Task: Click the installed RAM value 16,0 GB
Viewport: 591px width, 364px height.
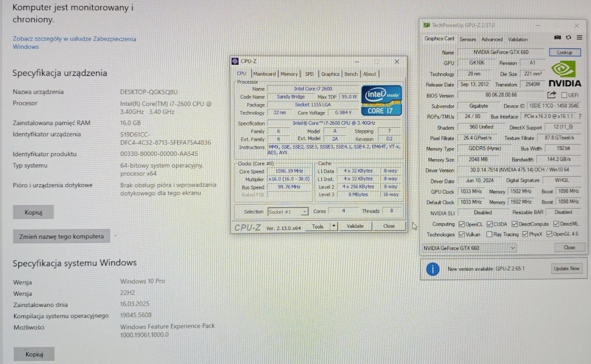Action: click(130, 123)
